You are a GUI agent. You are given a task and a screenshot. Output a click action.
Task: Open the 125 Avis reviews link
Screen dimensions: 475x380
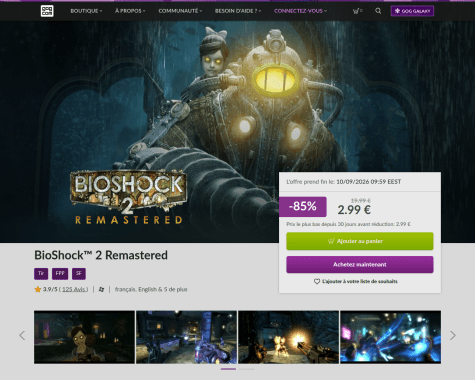75,289
